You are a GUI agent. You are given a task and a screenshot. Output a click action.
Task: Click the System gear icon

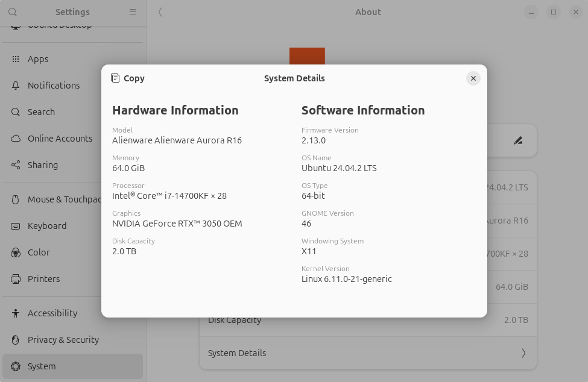[x=15, y=366]
